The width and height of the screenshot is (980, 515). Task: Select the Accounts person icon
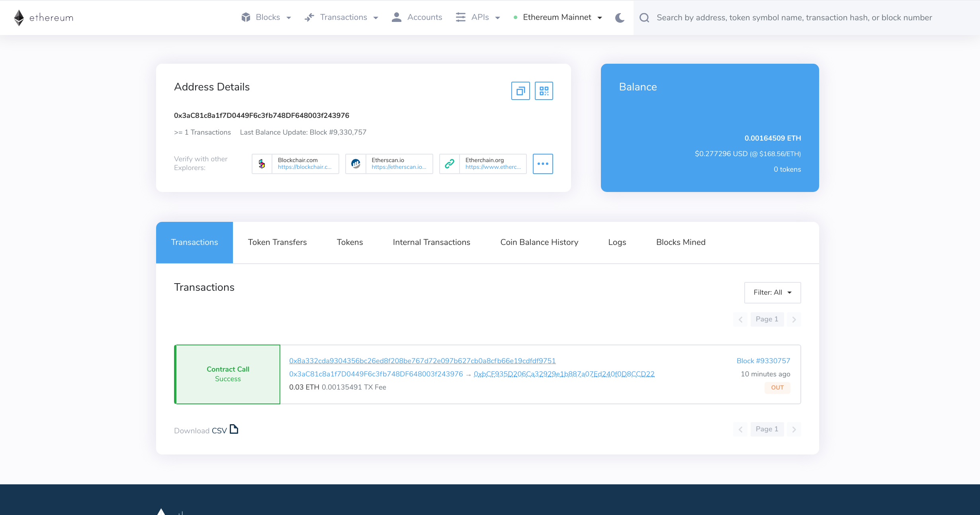point(396,17)
